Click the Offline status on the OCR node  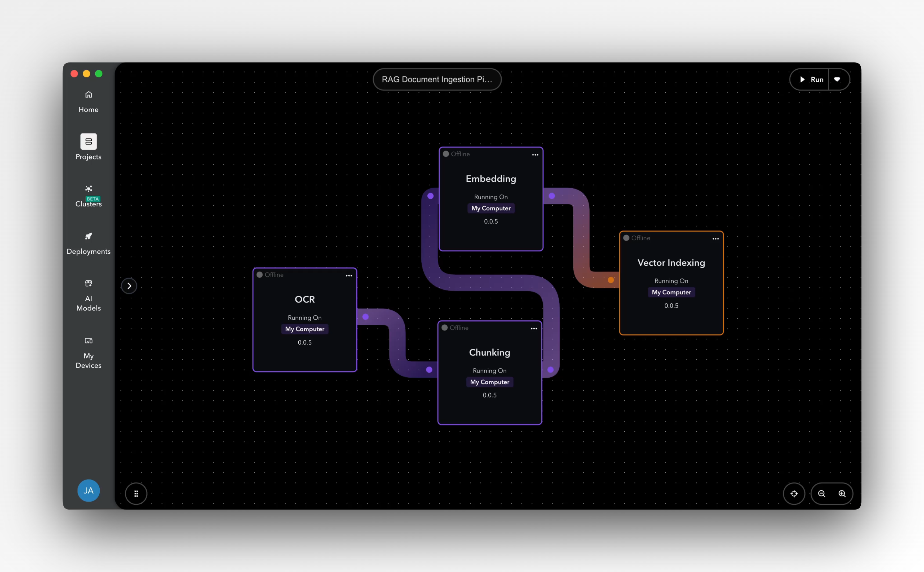click(270, 275)
